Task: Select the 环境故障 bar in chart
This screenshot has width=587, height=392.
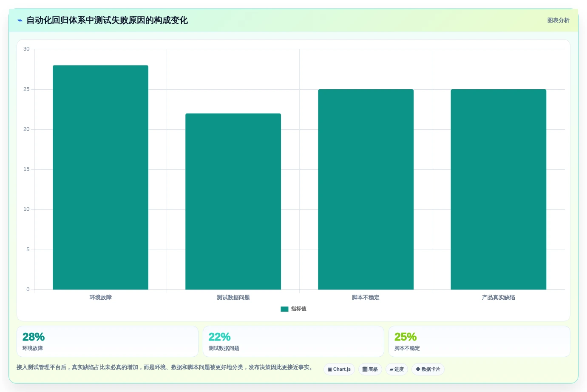Action: pos(100,177)
